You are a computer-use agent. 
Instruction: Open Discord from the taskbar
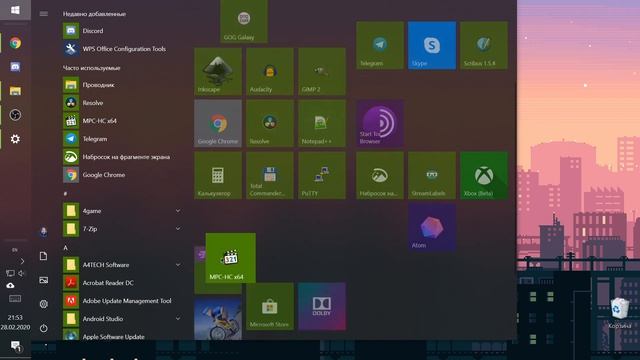pos(15,67)
